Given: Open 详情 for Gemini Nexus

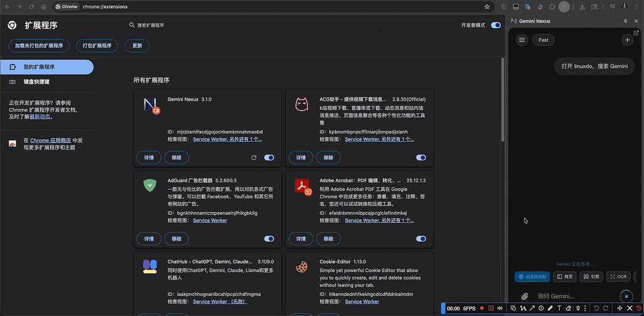Looking at the screenshot, I should pos(148,158).
